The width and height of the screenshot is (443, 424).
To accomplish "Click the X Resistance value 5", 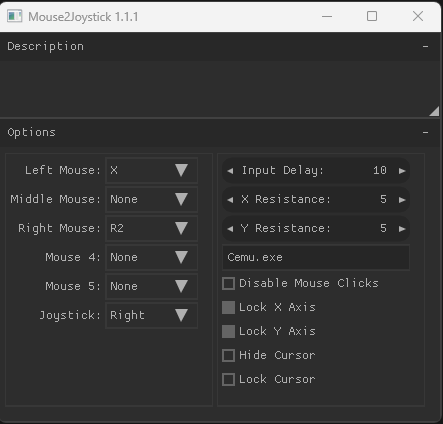I will pos(383,199).
